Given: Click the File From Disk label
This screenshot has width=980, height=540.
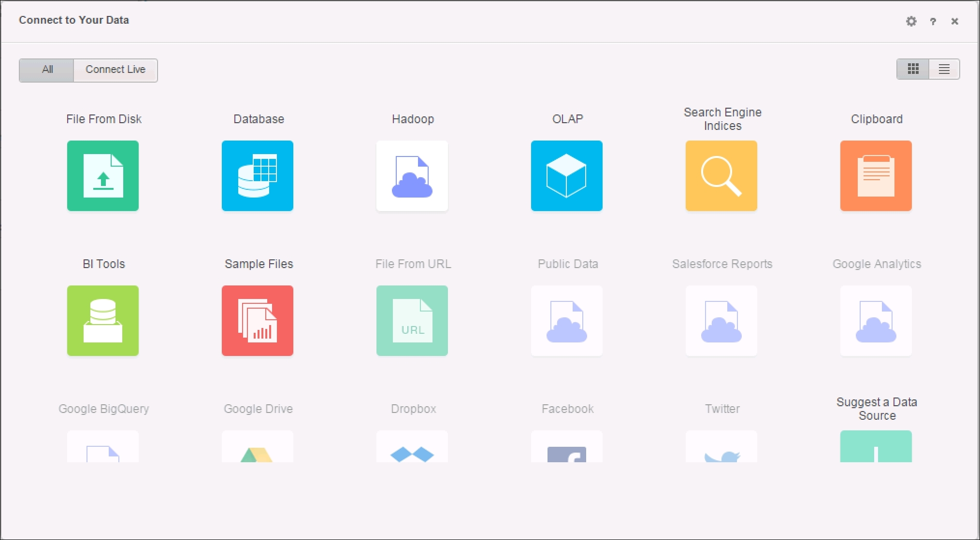Looking at the screenshot, I should (104, 119).
